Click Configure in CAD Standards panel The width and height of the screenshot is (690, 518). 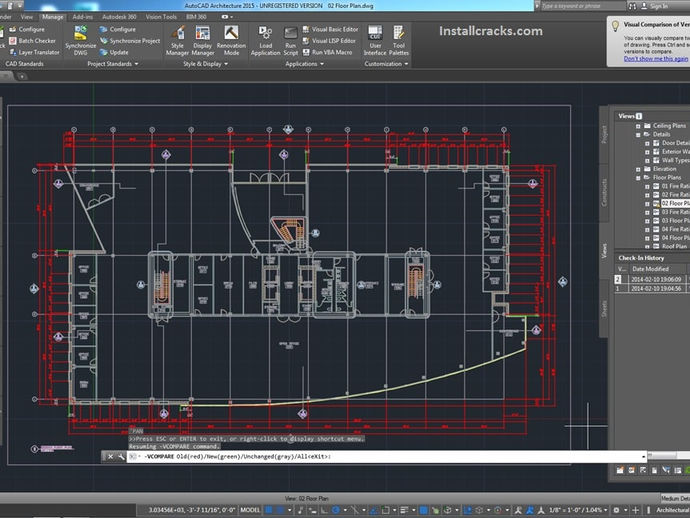point(27,29)
